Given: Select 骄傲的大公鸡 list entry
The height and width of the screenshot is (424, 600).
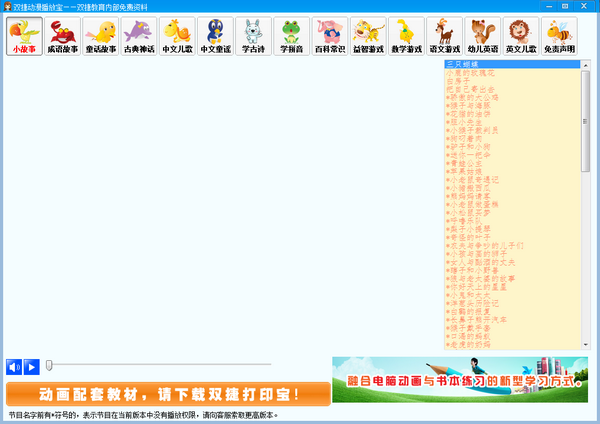Looking at the screenshot, I should click(x=512, y=98).
